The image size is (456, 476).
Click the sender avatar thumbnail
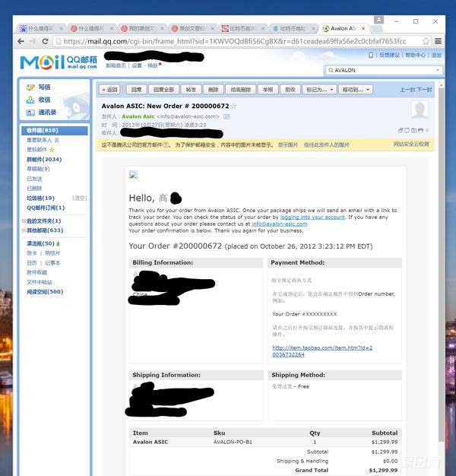click(x=419, y=109)
